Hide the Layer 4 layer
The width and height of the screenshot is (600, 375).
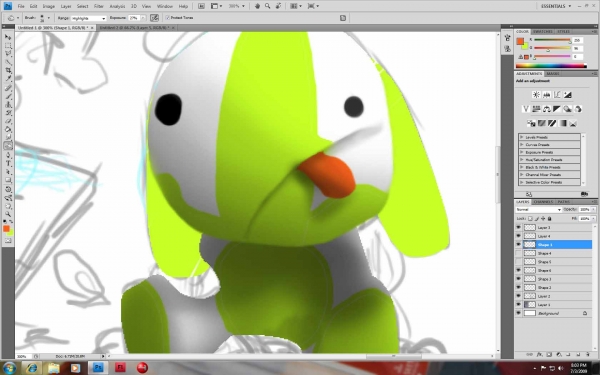pos(518,236)
